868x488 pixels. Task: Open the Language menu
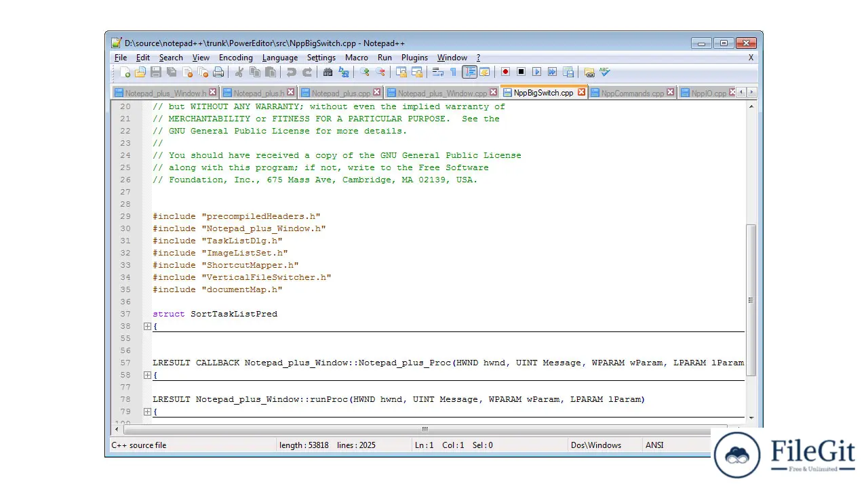click(x=280, y=58)
